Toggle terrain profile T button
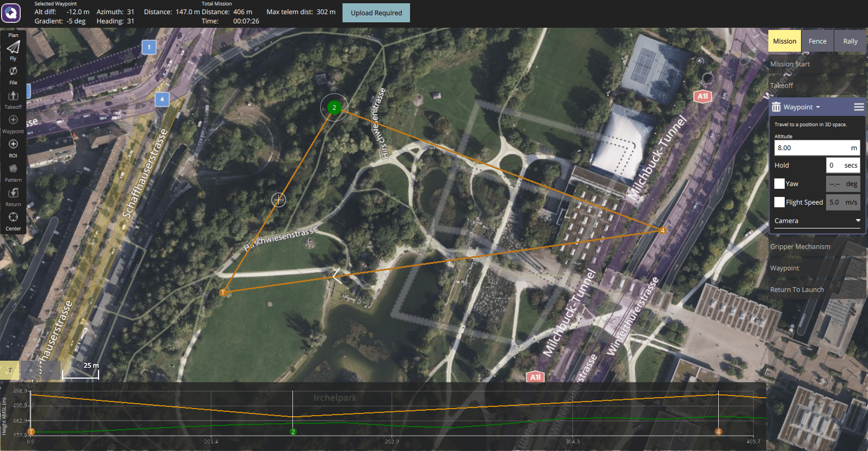 [10, 370]
